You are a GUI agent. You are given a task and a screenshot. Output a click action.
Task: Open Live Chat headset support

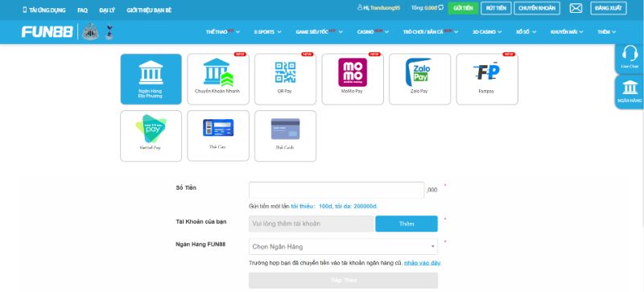pos(630,56)
